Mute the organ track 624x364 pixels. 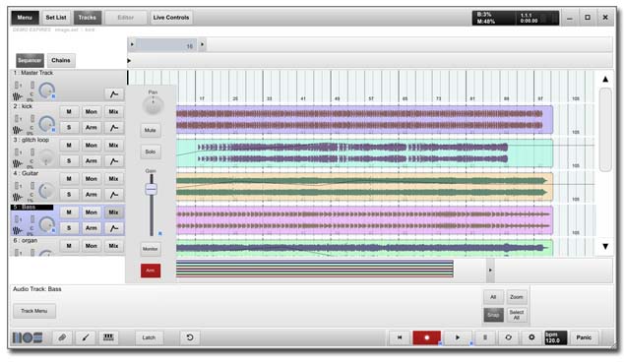pos(69,246)
